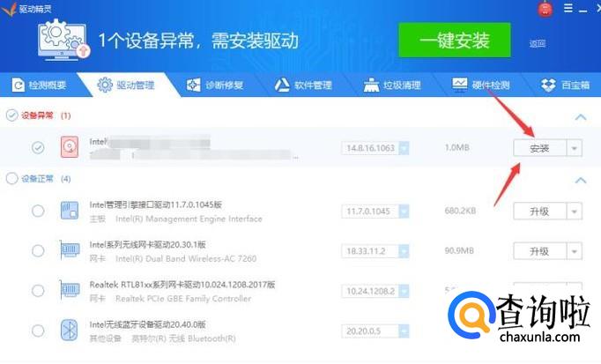Go to 垃圾清理 tab
Image resolution: width=601 pixels, height=364 pixels.
tap(392, 85)
